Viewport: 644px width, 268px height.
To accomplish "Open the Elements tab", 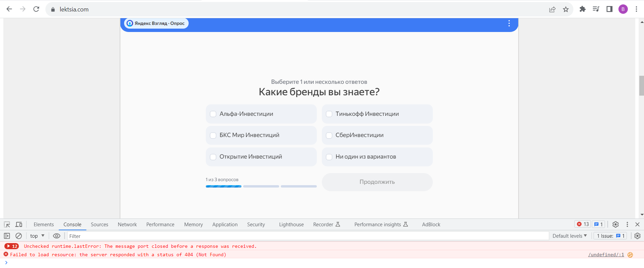I will 44,225.
